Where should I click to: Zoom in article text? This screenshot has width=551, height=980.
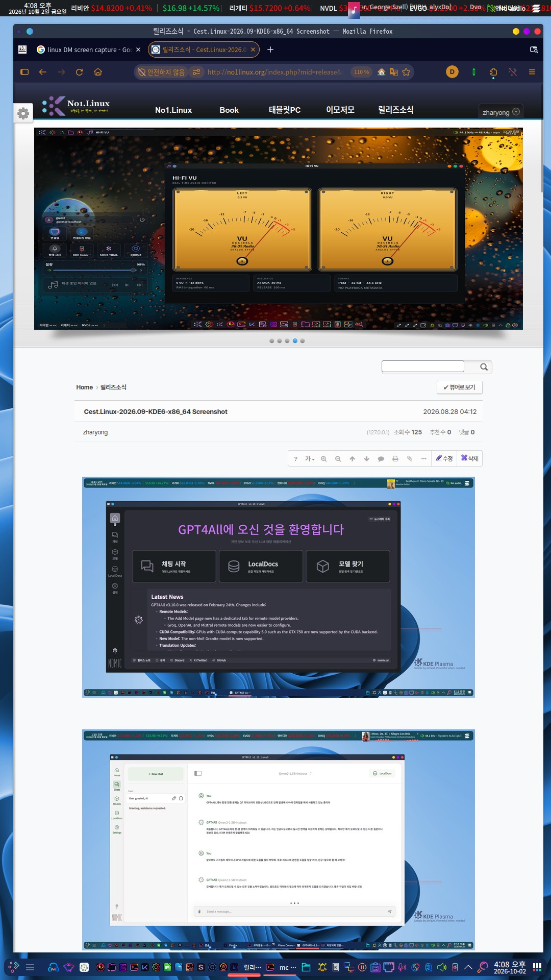click(x=323, y=458)
